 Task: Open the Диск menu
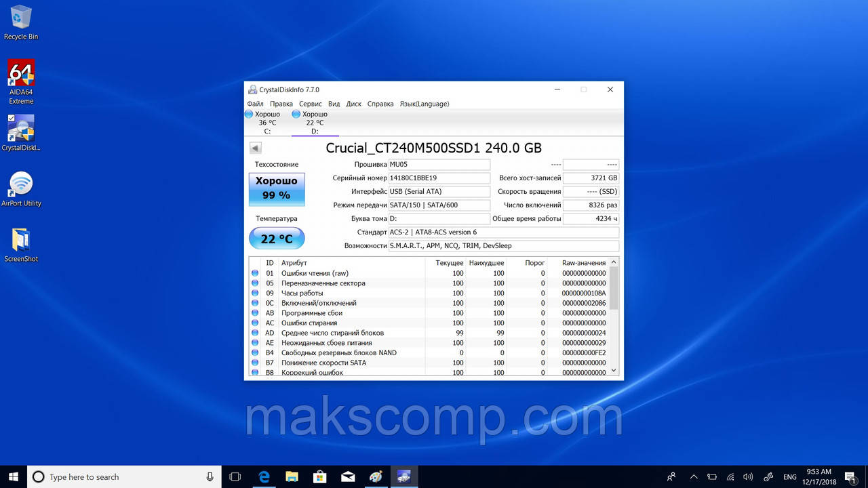(x=354, y=104)
